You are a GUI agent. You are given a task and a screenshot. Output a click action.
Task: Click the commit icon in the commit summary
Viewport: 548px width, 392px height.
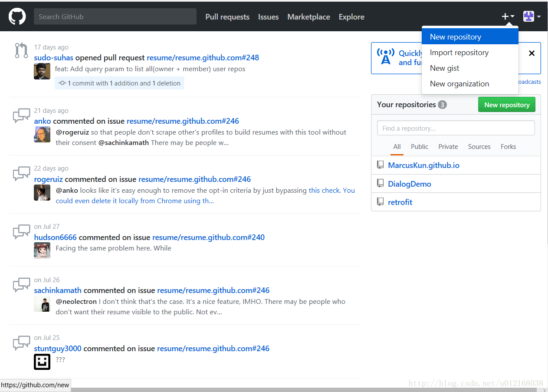tap(62, 83)
